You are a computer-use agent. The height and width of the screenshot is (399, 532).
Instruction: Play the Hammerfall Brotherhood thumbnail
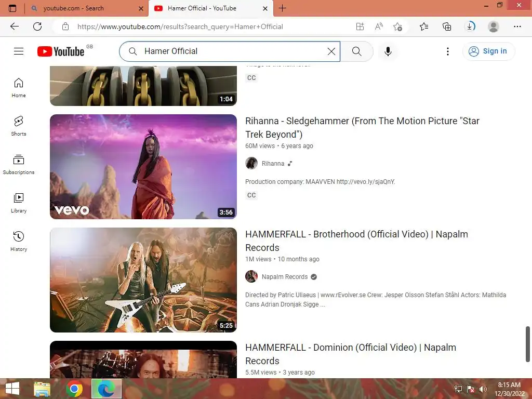tap(143, 280)
